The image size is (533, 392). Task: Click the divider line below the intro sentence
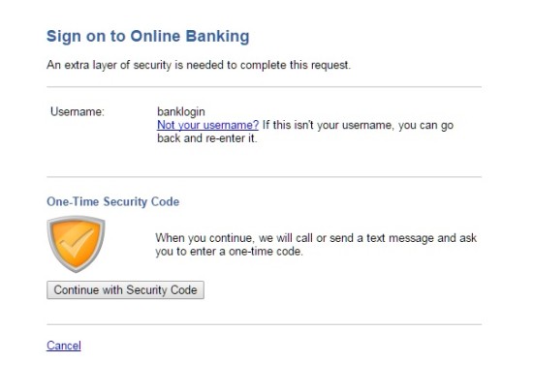[x=265, y=86]
